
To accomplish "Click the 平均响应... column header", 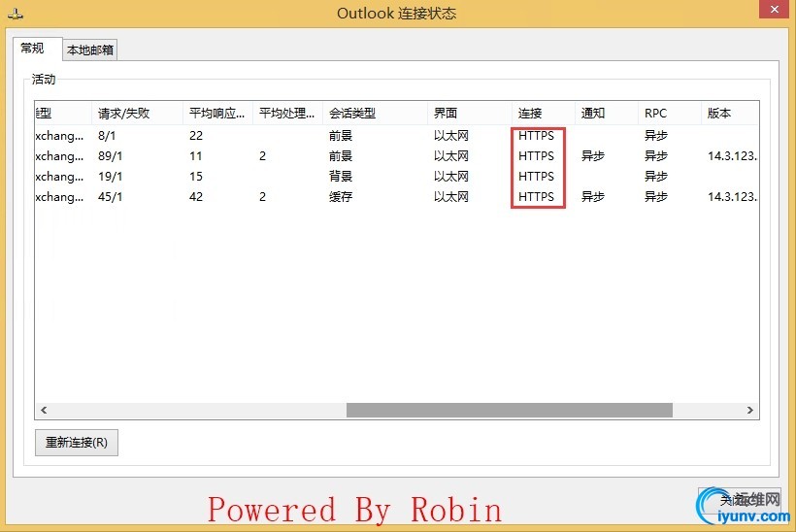I will (217, 114).
